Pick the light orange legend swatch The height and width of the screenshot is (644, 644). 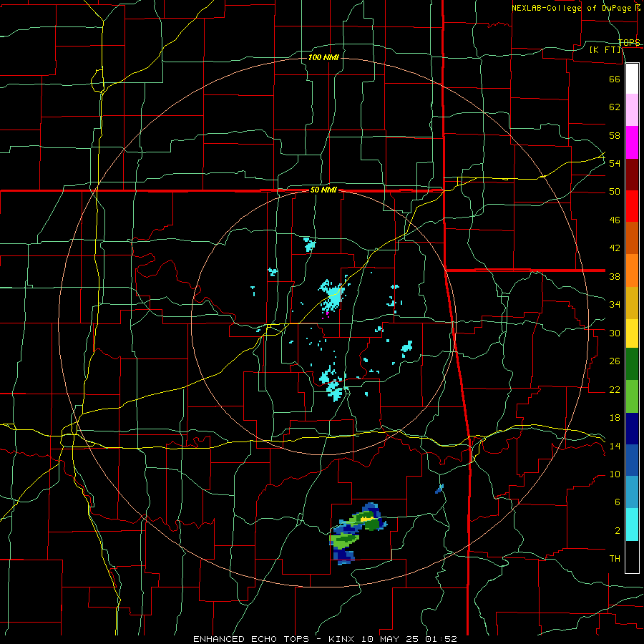click(x=632, y=270)
